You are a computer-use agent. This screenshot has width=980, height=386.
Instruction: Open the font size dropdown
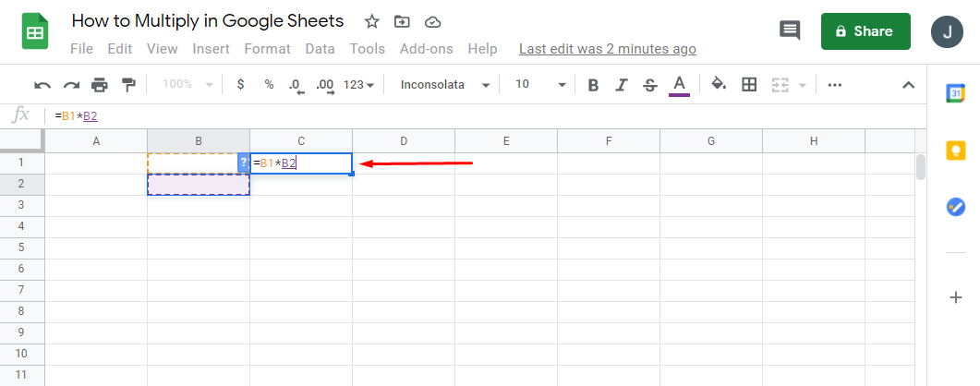click(x=540, y=84)
